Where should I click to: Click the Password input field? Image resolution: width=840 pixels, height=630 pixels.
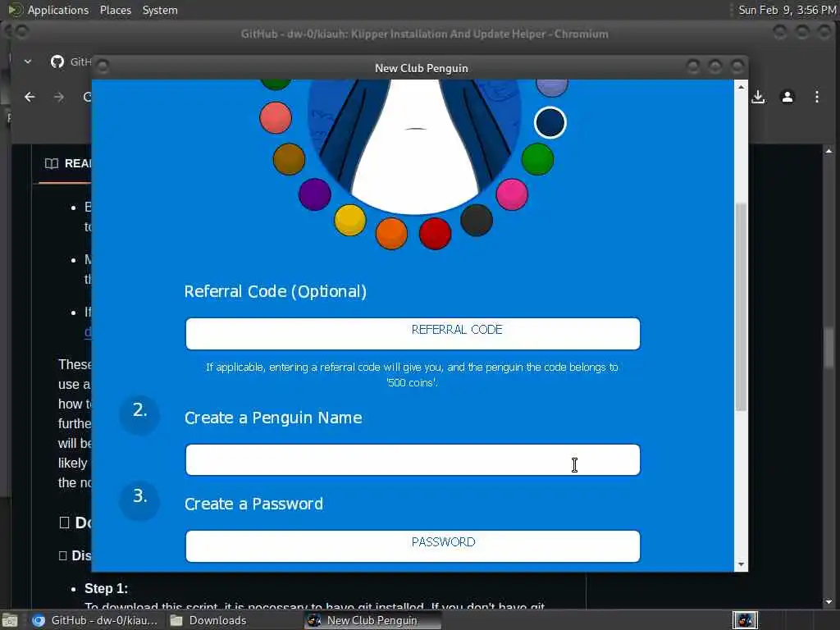[x=413, y=546]
